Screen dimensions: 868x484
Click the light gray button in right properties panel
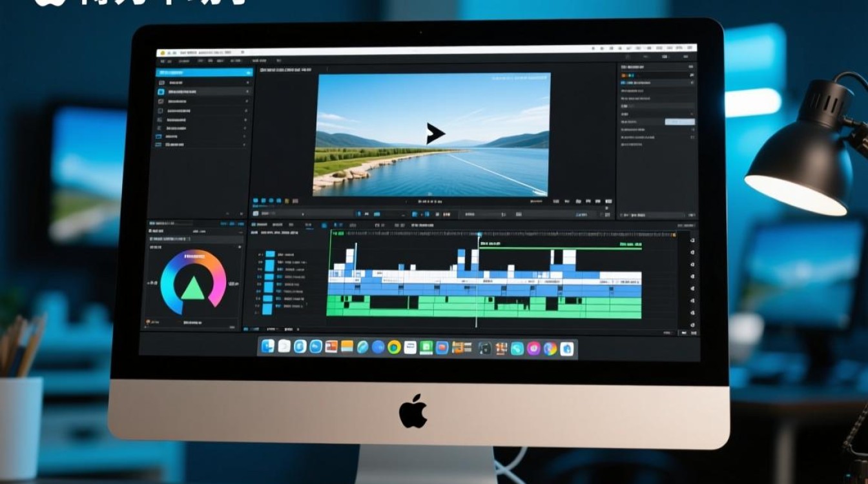pyautogui.click(x=679, y=121)
